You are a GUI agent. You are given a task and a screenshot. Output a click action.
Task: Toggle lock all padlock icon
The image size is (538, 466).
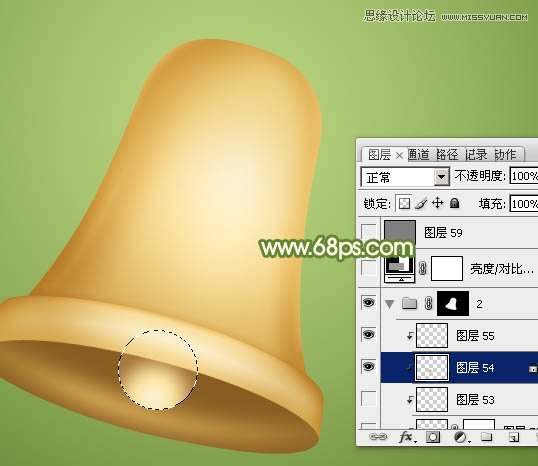click(x=454, y=203)
